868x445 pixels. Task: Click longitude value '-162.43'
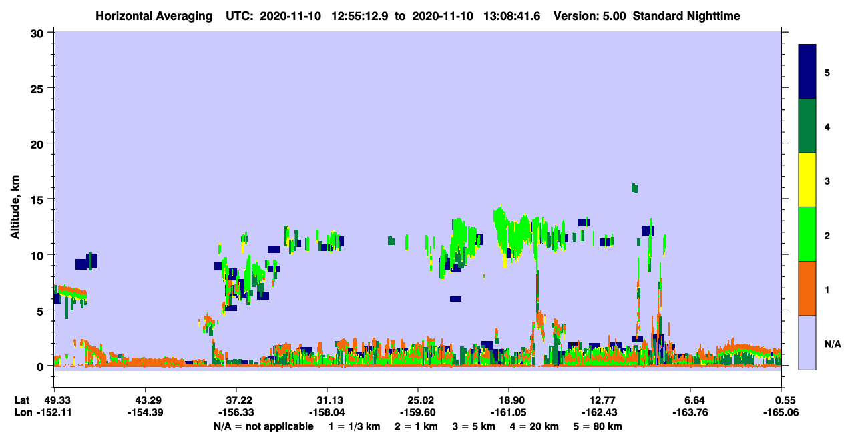pyautogui.click(x=600, y=413)
